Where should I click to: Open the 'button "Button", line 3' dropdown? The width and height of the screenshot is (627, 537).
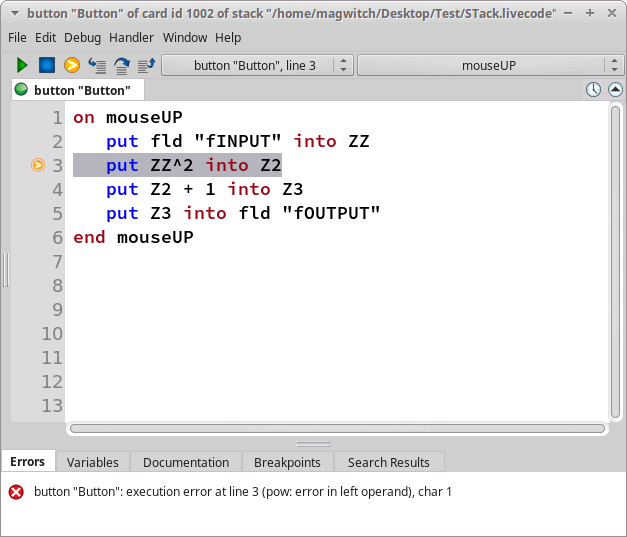point(257,65)
